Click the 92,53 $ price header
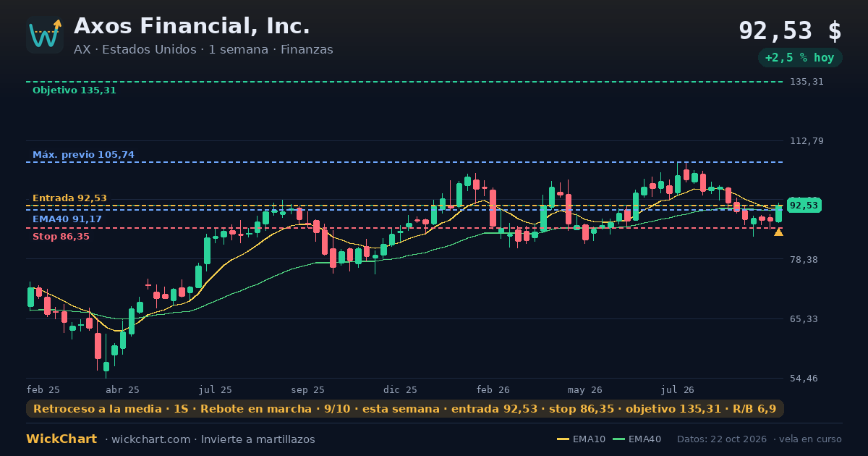The height and width of the screenshot is (456, 868). 790,31
